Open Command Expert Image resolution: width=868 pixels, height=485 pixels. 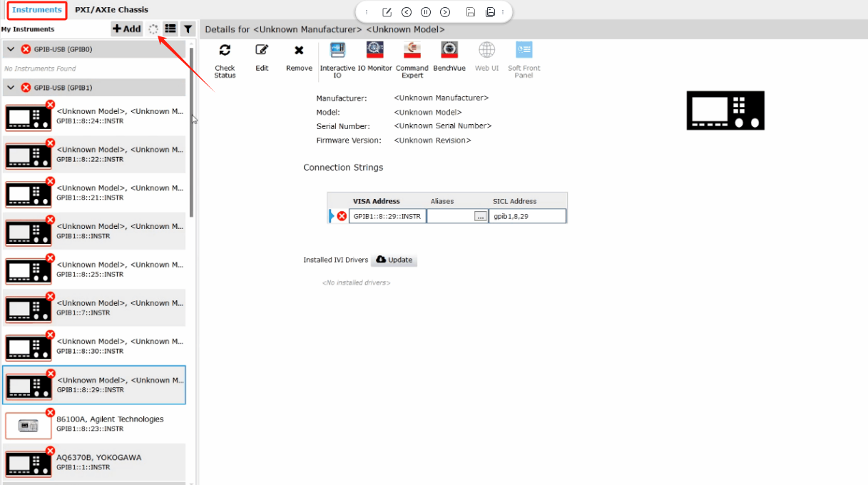(x=412, y=51)
